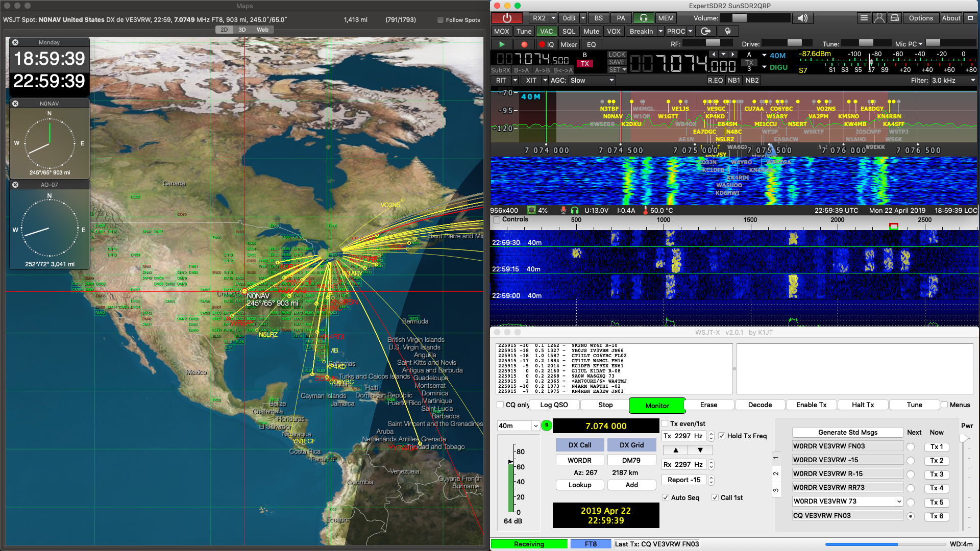The width and height of the screenshot is (980, 551).
Task: Toggle the headphones monitor icon
Action: pyautogui.click(x=643, y=18)
